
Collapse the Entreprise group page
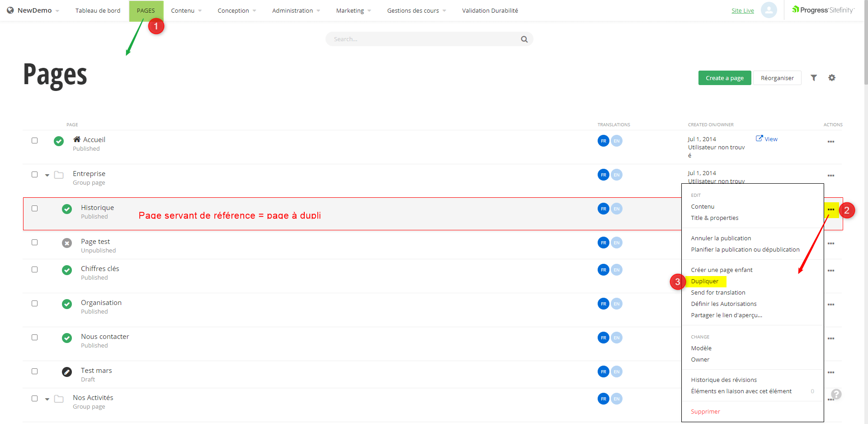[47, 175]
